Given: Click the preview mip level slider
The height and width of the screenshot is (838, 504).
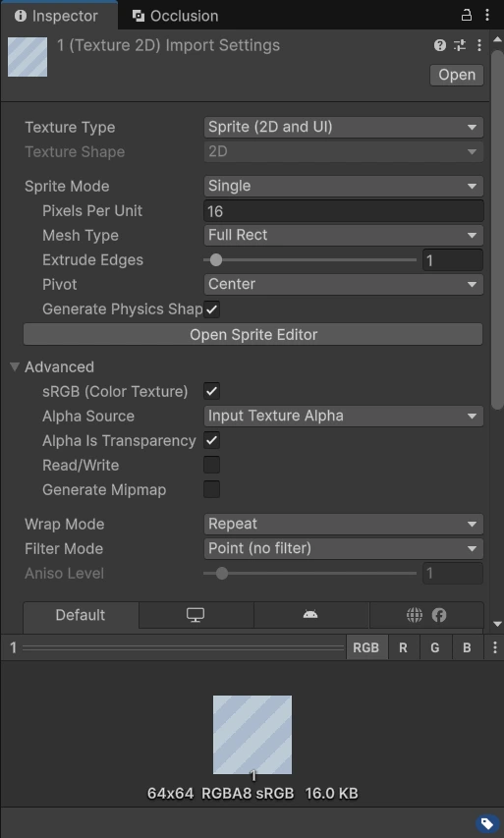Looking at the screenshot, I should [184, 647].
